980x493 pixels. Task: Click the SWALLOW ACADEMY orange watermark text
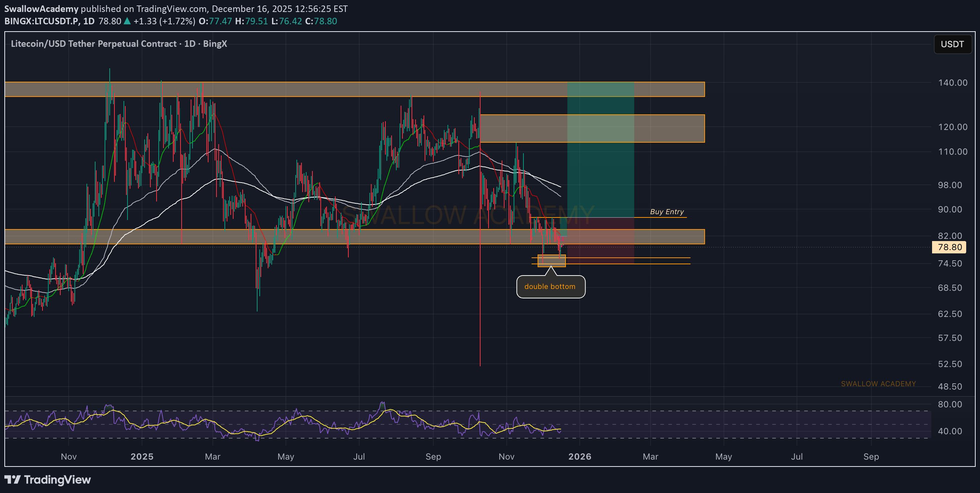(878, 384)
